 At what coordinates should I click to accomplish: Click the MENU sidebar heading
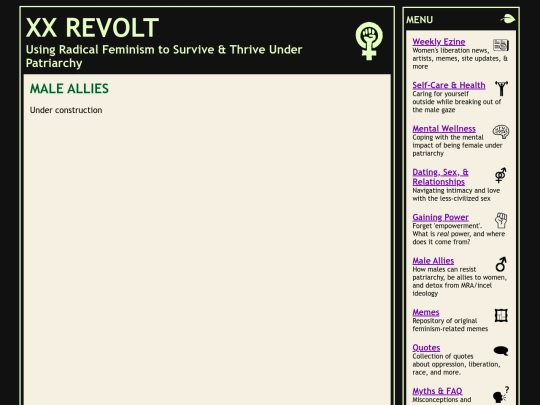pyautogui.click(x=419, y=20)
